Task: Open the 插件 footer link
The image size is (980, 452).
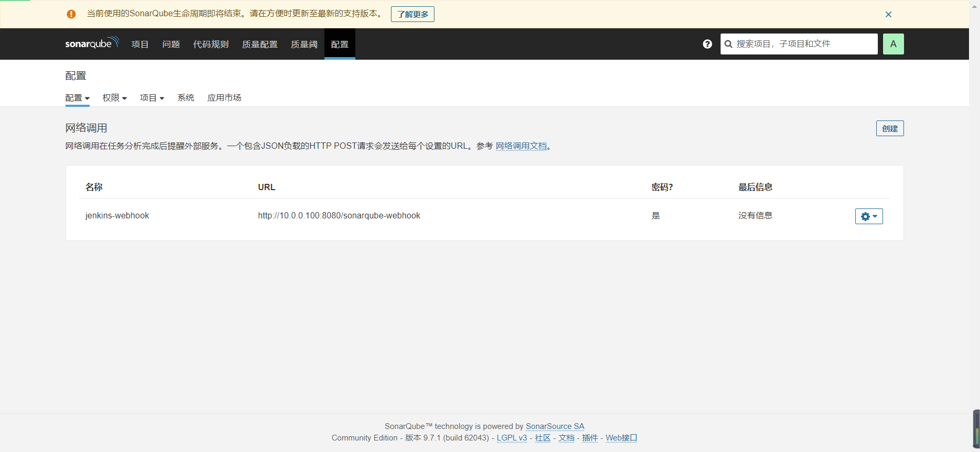Action: tap(590, 438)
